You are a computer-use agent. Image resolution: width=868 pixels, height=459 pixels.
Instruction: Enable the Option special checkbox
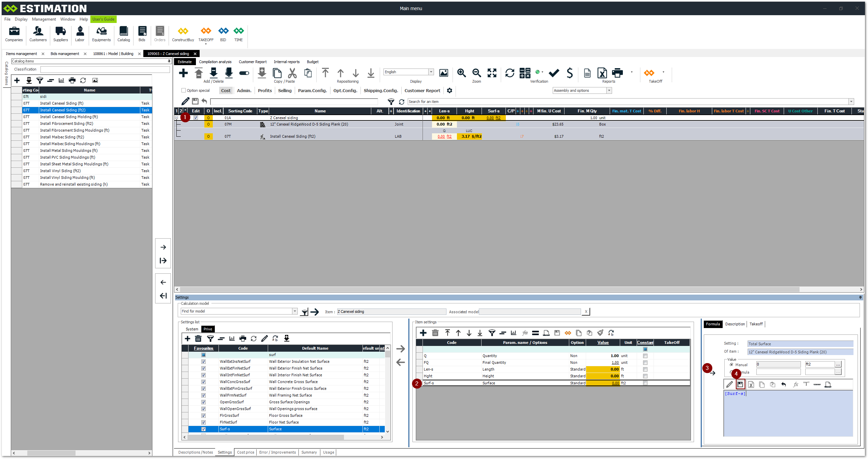point(184,90)
